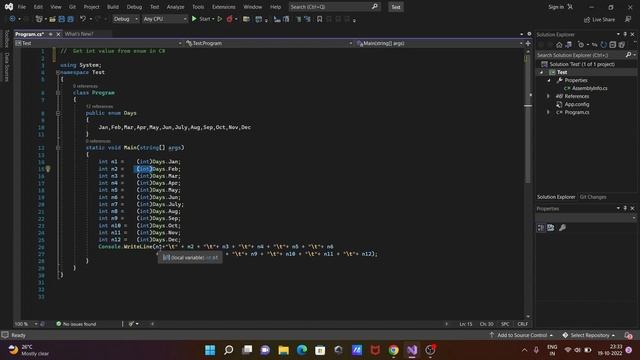
Task: Click Sync with Active Document icon
Action: pos(595,45)
